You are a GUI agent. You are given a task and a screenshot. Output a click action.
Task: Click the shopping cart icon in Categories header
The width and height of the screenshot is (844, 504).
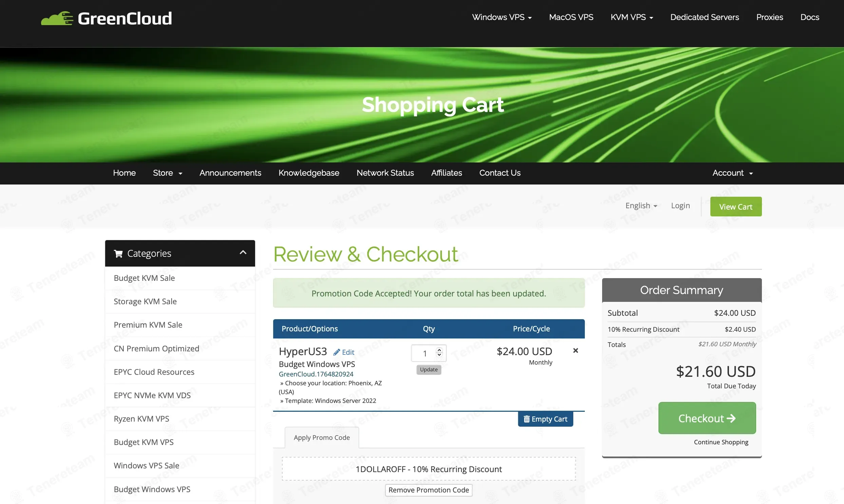(x=118, y=254)
